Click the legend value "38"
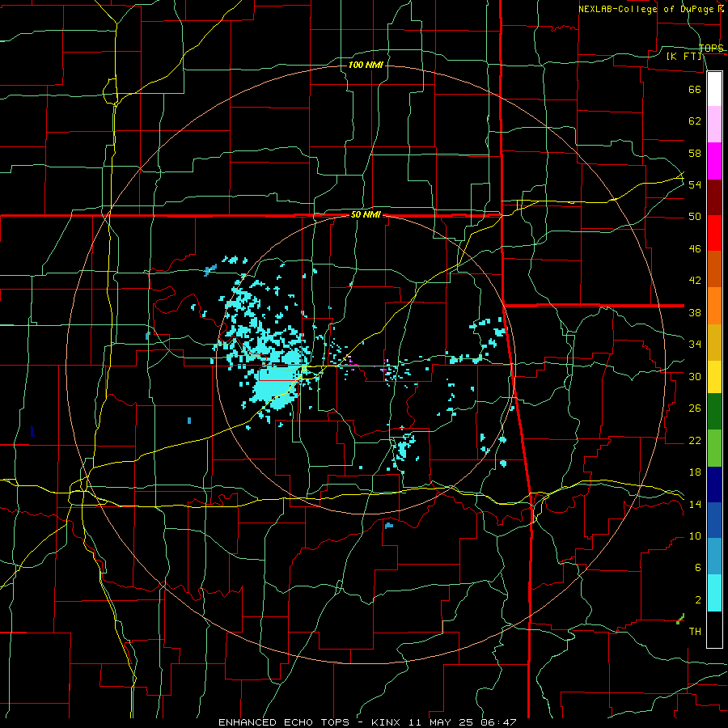 (x=695, y=312)
